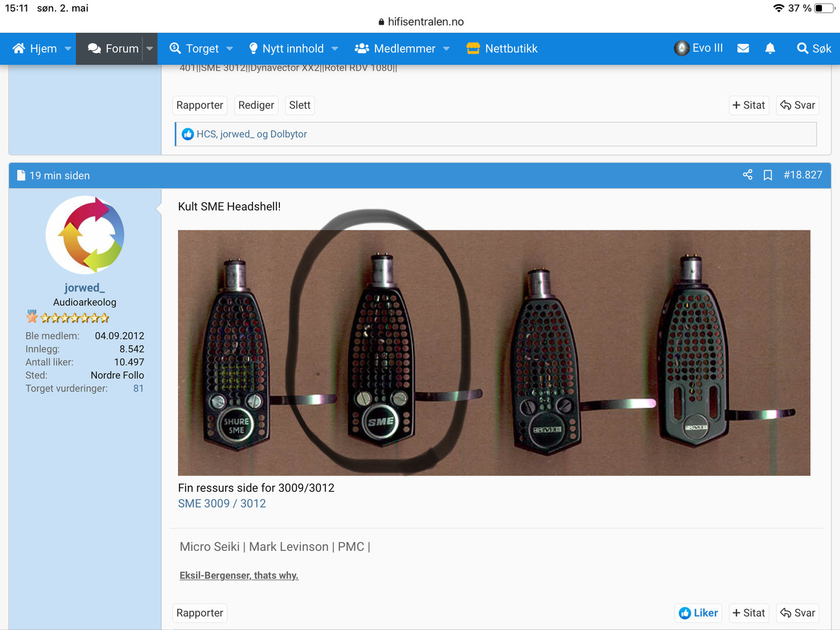Click the Torget magnifier icon
This screenshot has width=840, height=630.
coord(175,48)
